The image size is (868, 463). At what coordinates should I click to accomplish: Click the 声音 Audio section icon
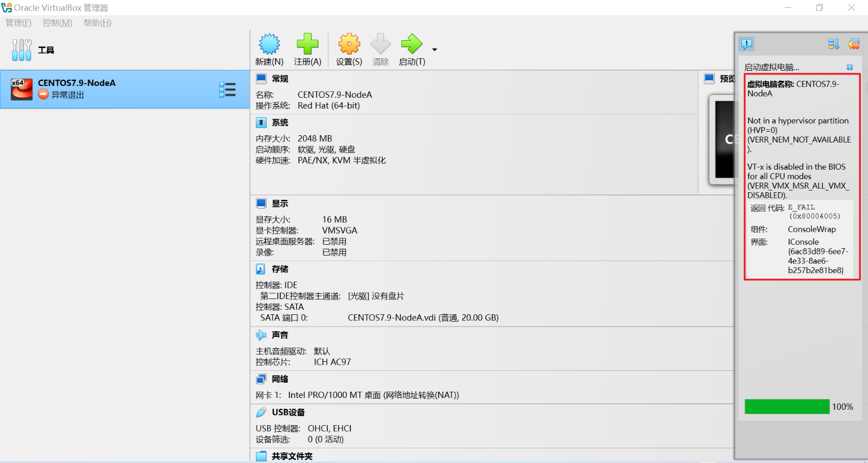261,335
